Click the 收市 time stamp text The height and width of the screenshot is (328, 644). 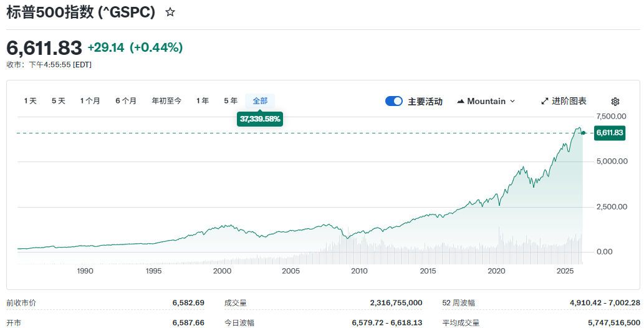pos(49,64)
